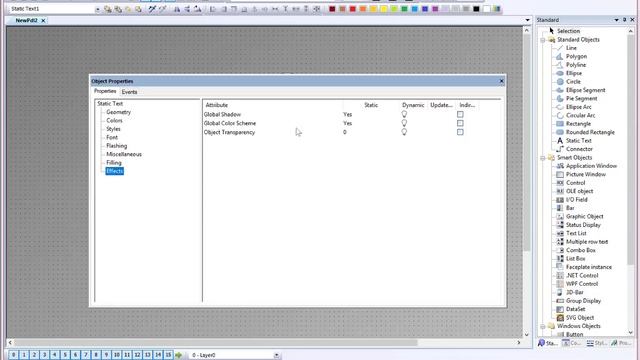Select the OLE object entry
The height and width of the screenshot is (360, 640).
tap(579, 191)
